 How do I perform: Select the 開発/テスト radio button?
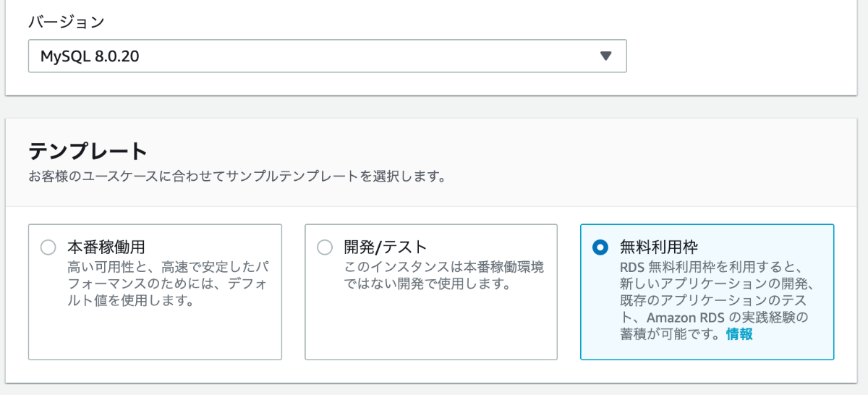pos(325,247)
